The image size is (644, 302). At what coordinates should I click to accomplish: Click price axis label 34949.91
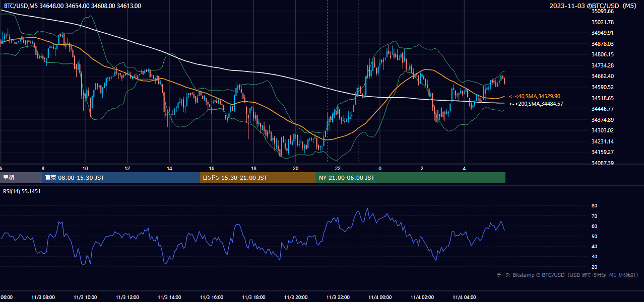point(602,33)
